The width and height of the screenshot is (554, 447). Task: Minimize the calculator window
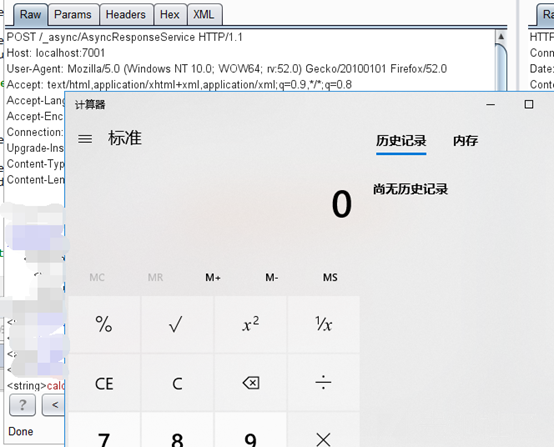point(490,105)
